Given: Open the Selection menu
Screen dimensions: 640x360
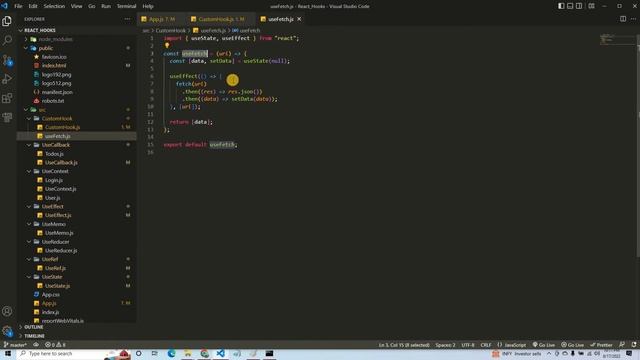Looking at the screenshot, I should [54, 6].
